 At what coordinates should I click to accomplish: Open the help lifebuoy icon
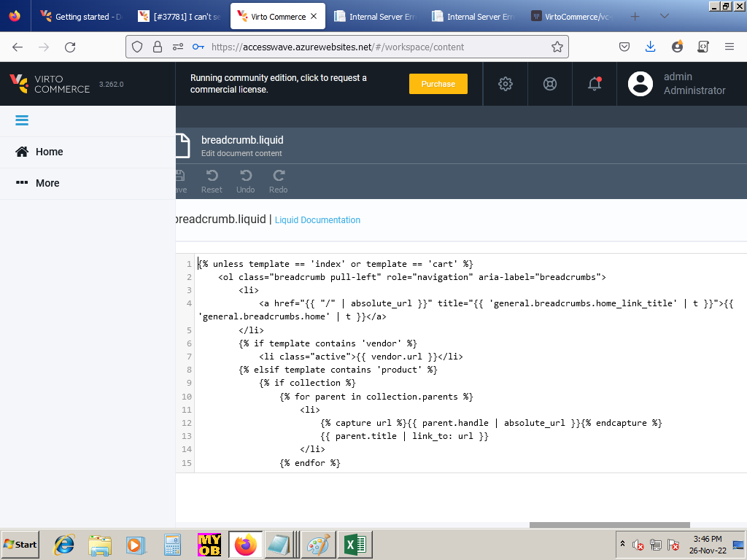coord(550,84)
